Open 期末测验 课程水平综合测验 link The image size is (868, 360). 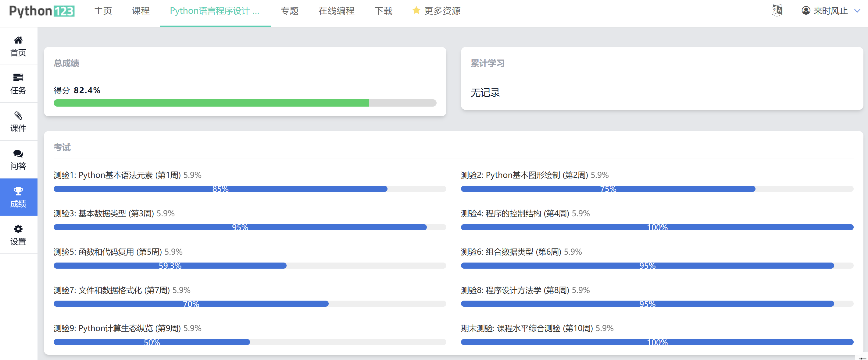click(527, 328)
